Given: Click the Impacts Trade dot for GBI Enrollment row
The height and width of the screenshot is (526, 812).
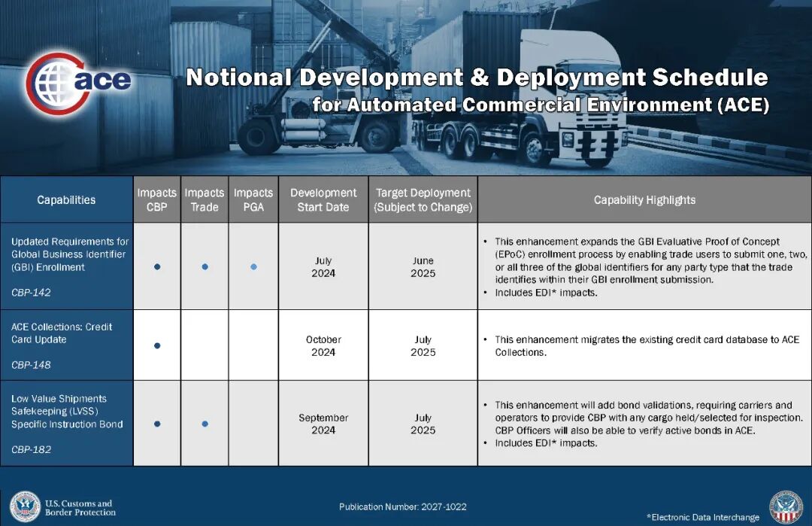Looking at the screenshot, I should point(205,267).
